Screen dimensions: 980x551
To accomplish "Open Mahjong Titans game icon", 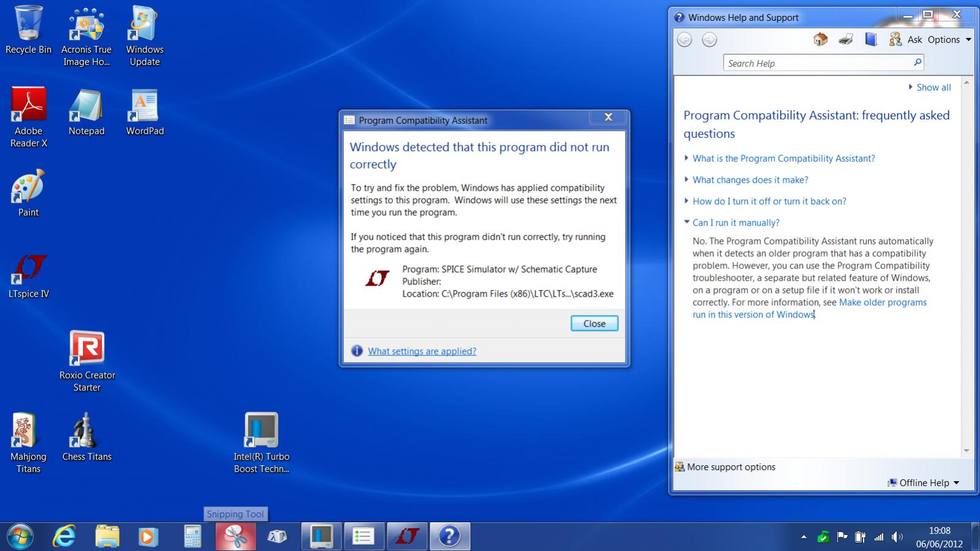I will (28, 443).
